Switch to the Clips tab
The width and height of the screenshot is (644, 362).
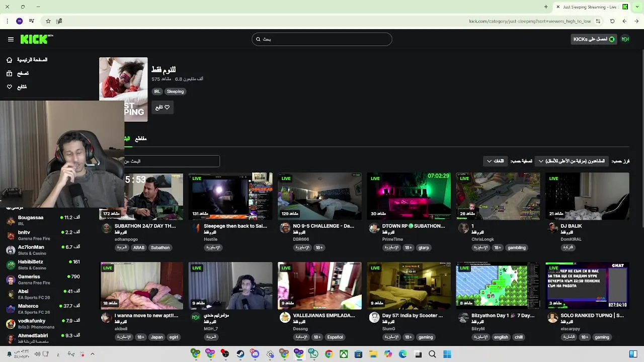pyautogui.click(x=141, y=139)
